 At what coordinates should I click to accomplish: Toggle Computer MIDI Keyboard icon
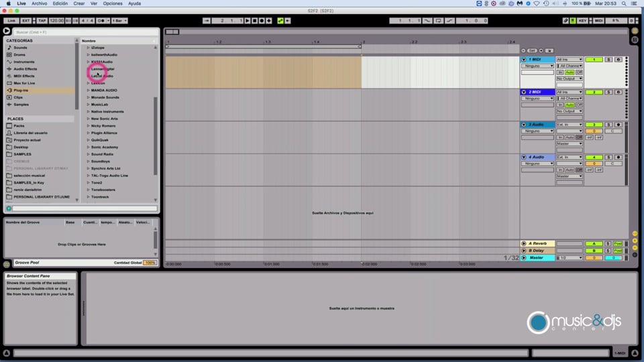click(572, 21)
